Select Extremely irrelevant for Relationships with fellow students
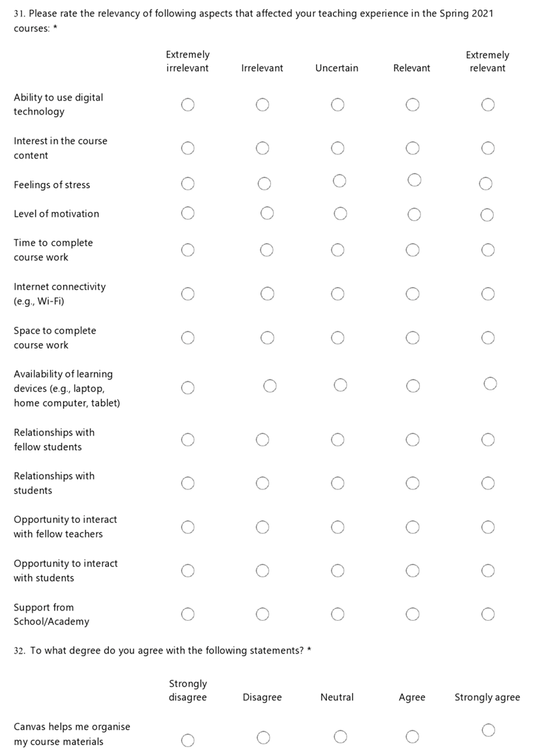Screen dimensions: 541x756 187,440
